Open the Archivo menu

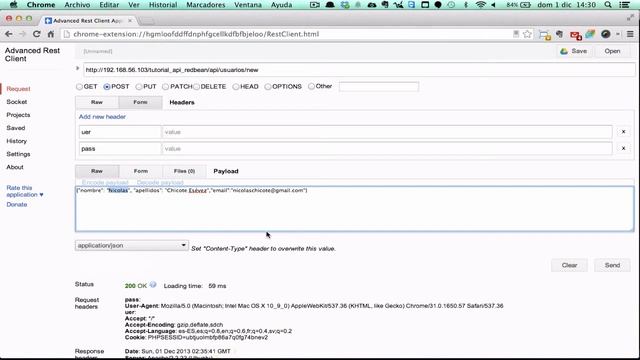pos(77,5)
